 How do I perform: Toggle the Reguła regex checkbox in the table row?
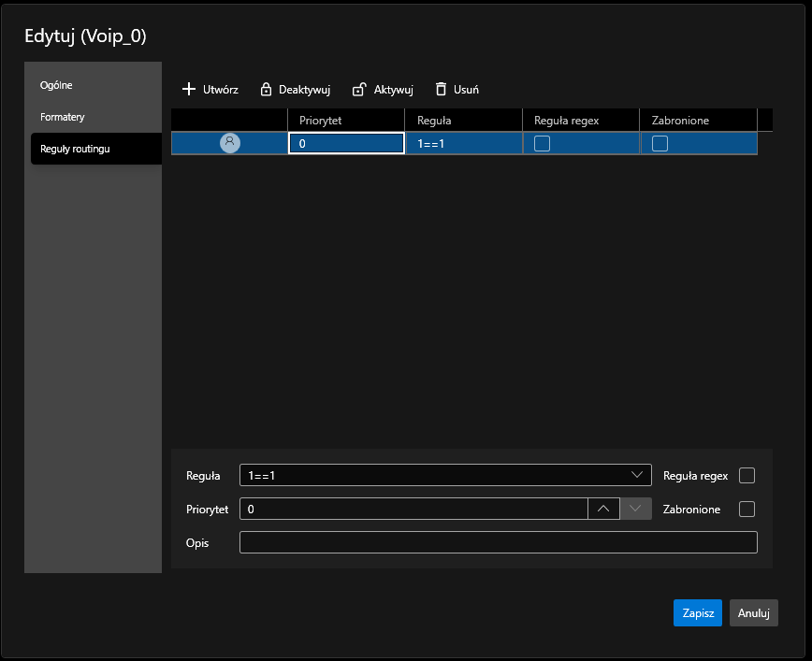[542, 143]
